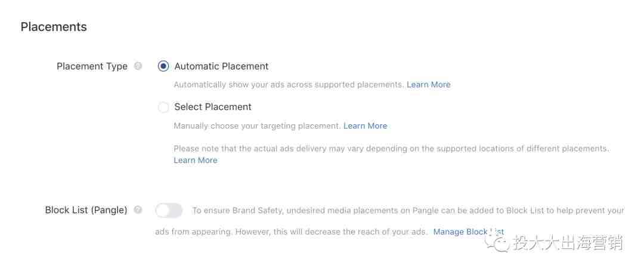Click the 'Select Placement' label text
The height and width of the screenshot is (271, 644).
pos(213,107)
